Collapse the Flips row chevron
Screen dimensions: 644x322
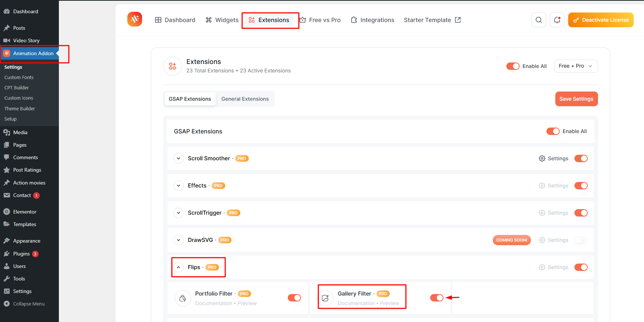(178, 267)
